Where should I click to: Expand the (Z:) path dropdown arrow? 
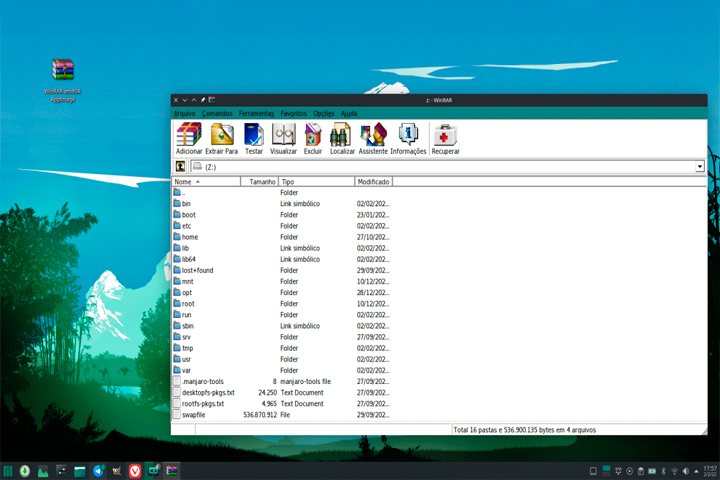(699, 167)
